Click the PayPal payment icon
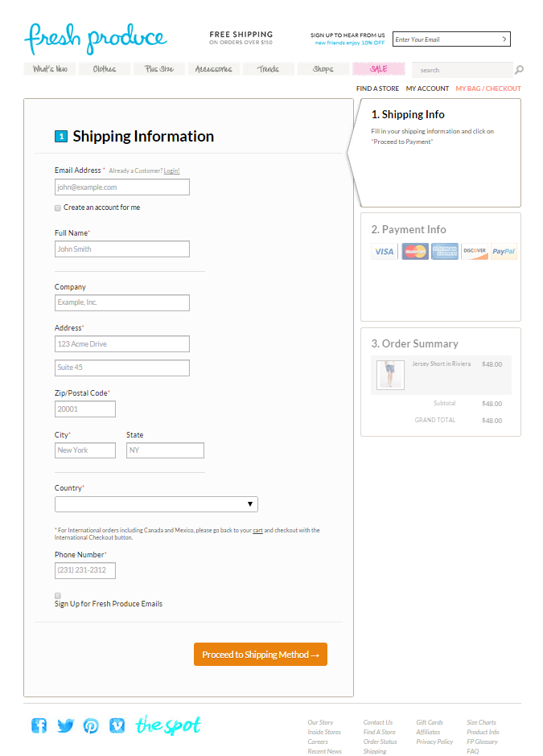 click(x=504, y=251)
